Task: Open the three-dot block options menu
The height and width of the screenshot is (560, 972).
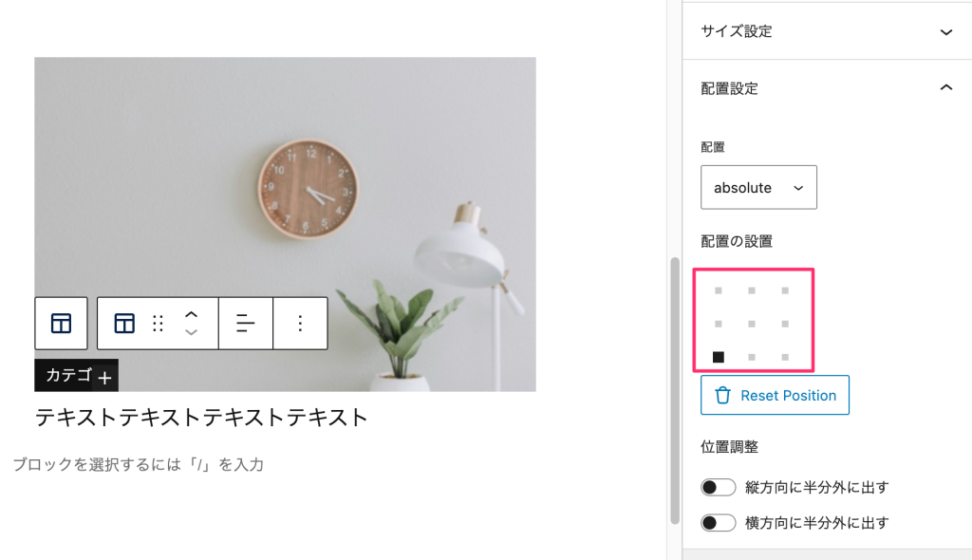Action: click(x=300, y=323)
